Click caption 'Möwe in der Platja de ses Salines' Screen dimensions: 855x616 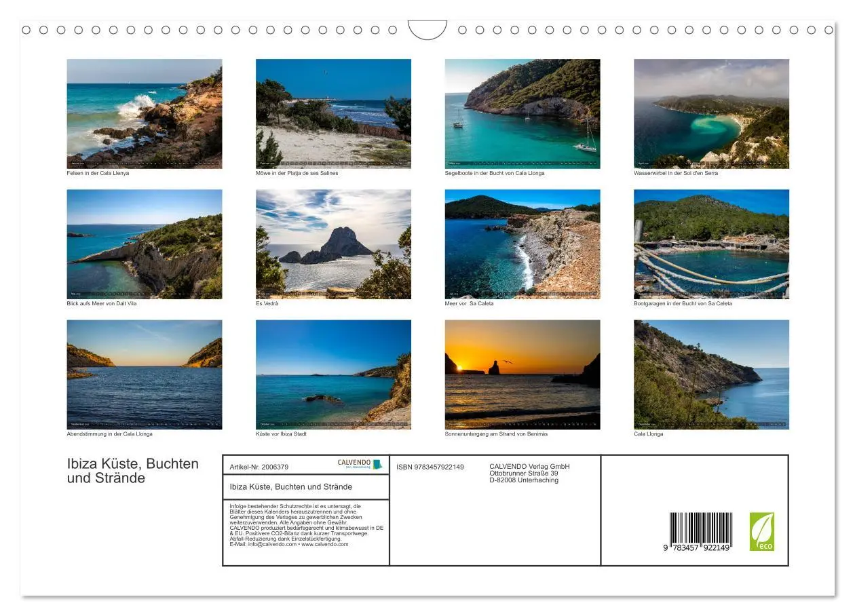297,173
